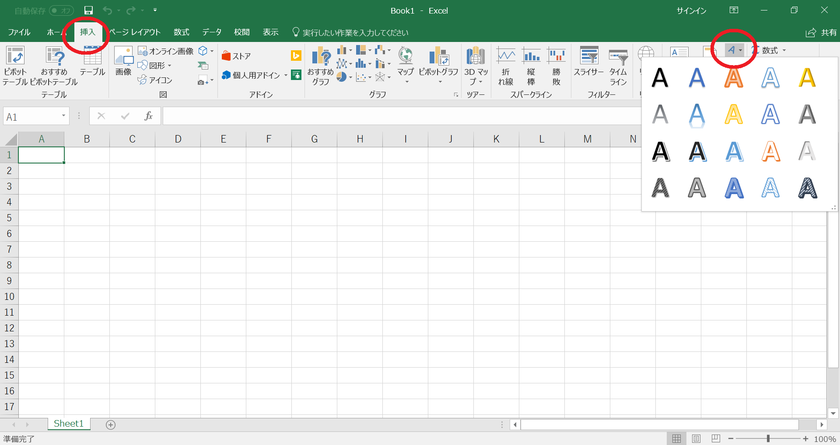This screenshot has width=840, height=445.
Task: Click サインイン to sign in
Action: [x=691, y=11]
